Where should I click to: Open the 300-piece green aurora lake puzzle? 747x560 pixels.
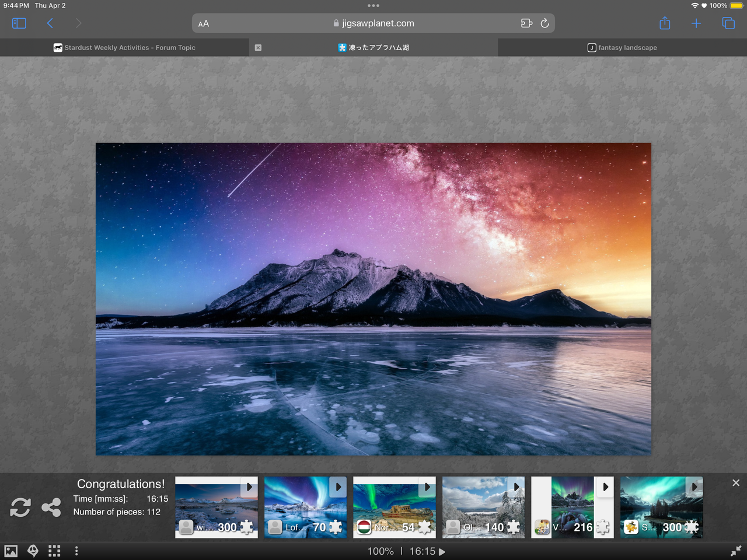(x=662, y=508)
